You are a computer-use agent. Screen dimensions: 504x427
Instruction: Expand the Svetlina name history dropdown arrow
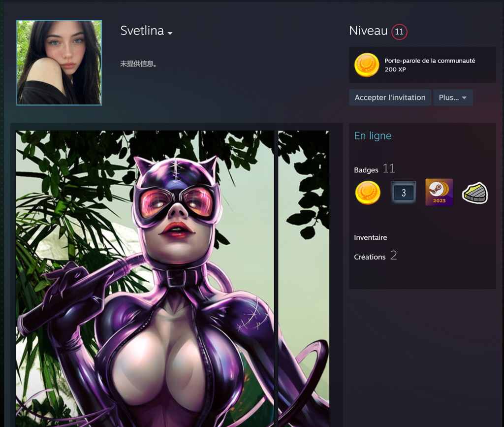[170, 33]
